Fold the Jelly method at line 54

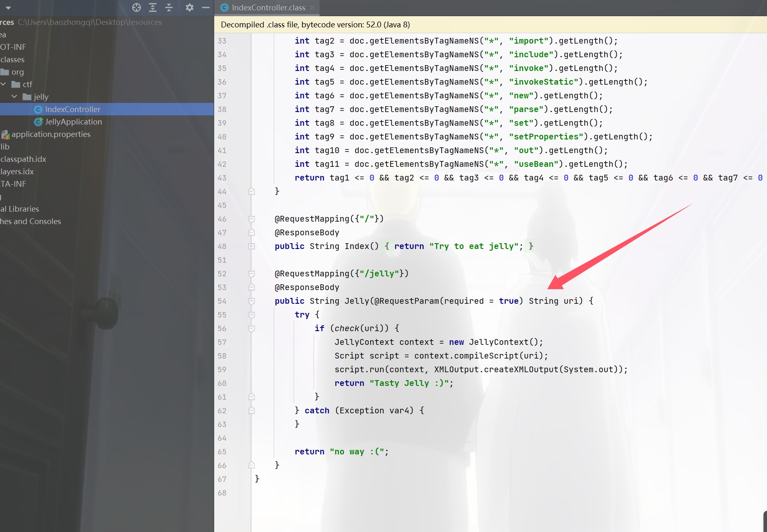(252, 301)
